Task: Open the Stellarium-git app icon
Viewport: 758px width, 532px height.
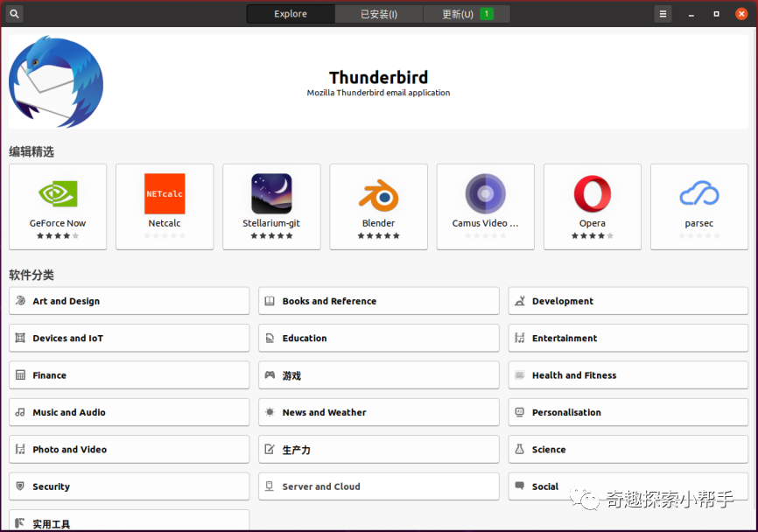Action: pyautogui.click(x=271, y=193)
